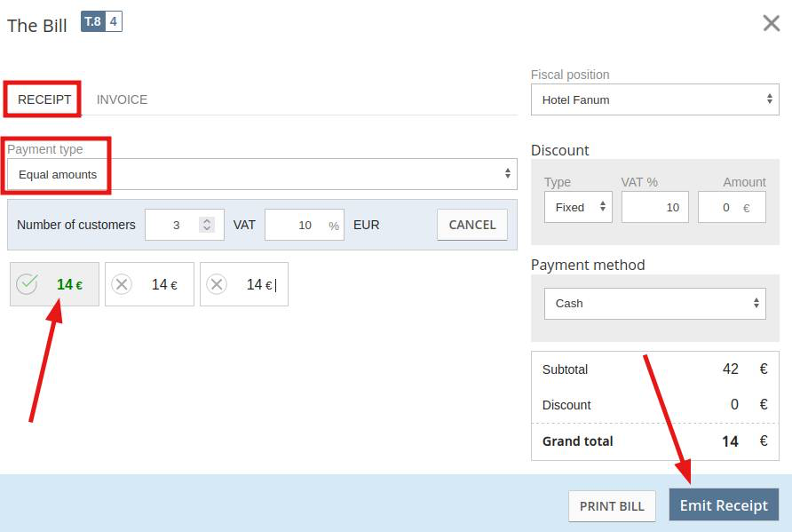The image size is (792, 532).
Task: Click The Bill title text
Action: click(37, 26)
